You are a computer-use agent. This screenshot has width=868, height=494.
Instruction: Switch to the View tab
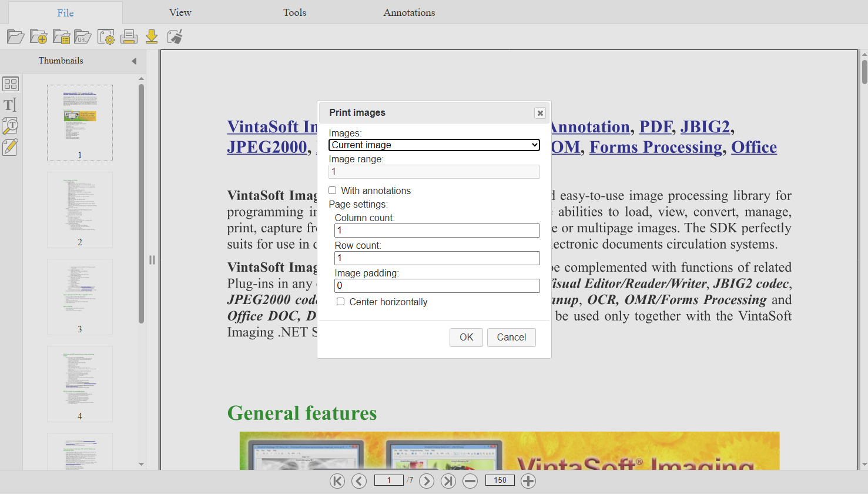(x=180, y=12)
